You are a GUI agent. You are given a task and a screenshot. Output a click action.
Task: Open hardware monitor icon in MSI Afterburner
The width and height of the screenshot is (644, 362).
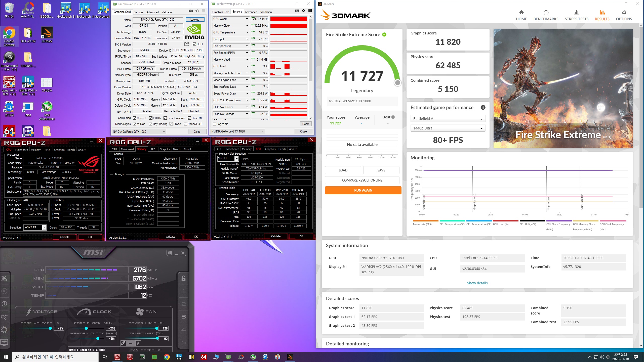click(x=4, y=342)
